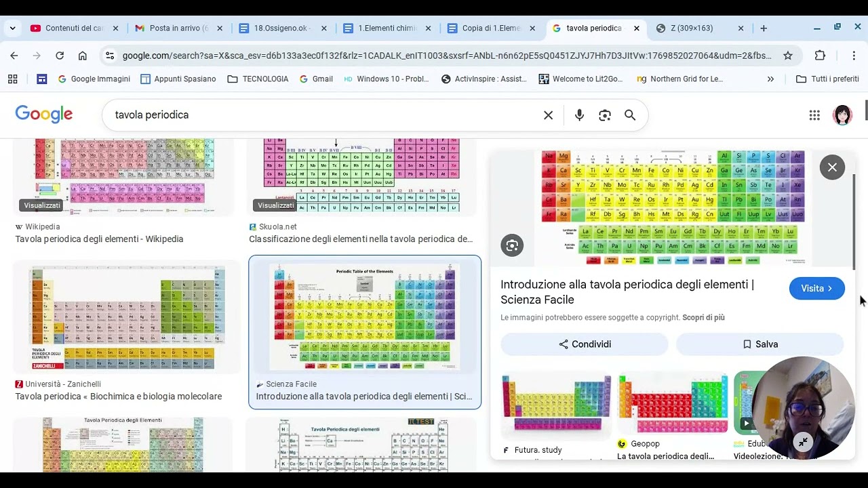Open the Geopop related image
This screenshot has height=488, width=868.
click(673, 403)
